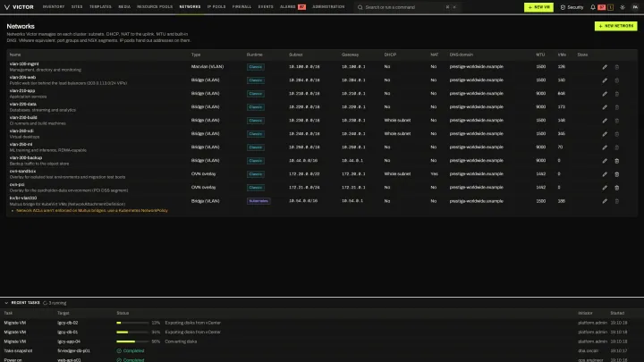Edit the ovn-pci network
The height and width of the screenshot is (362, 644).
coord(605,188)
